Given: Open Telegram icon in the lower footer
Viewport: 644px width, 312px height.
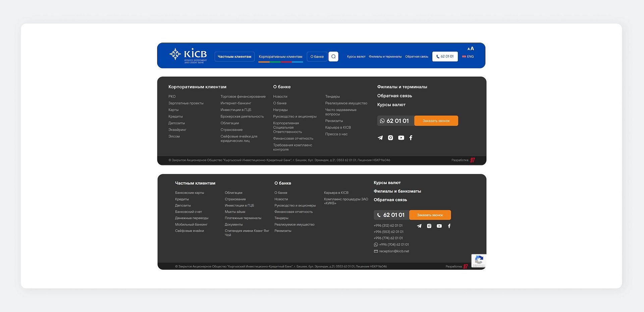Looking at the screenshot, I should click(x=419, y=226).
